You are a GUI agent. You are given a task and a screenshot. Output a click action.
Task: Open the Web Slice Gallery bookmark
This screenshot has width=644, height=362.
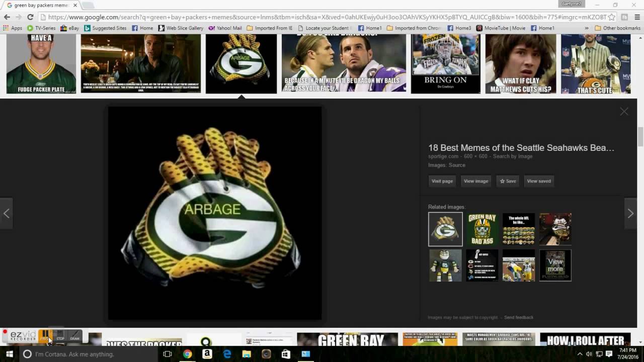181,28
